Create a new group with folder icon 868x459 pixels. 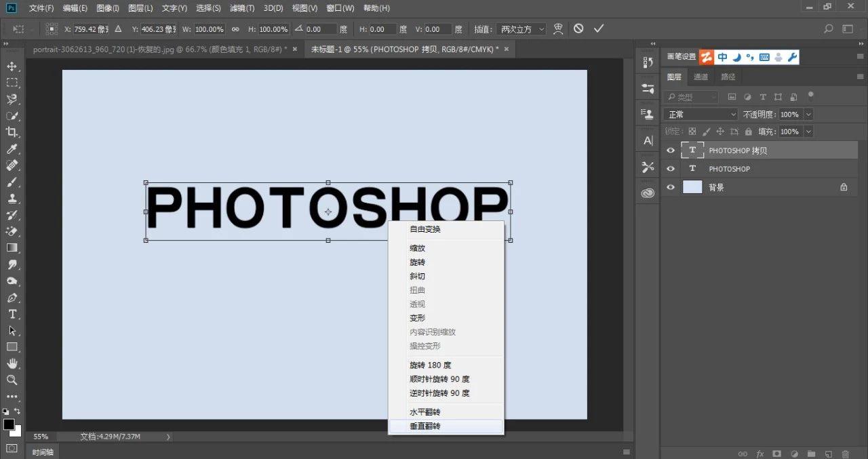click(x=811, y=454)
